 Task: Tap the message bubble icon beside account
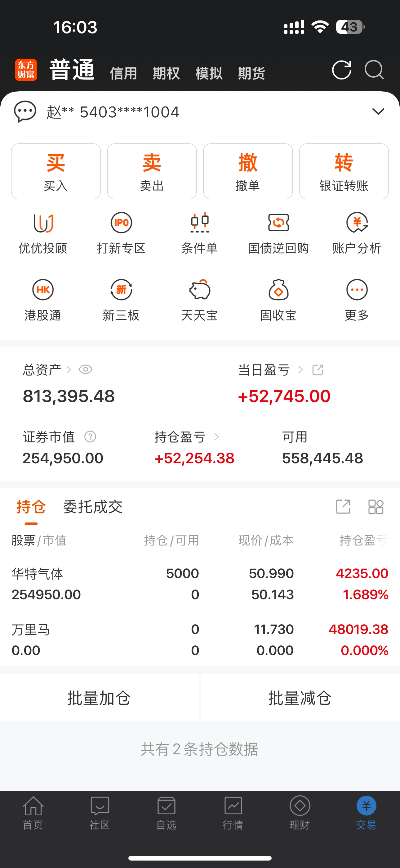(x=25, y=111)
